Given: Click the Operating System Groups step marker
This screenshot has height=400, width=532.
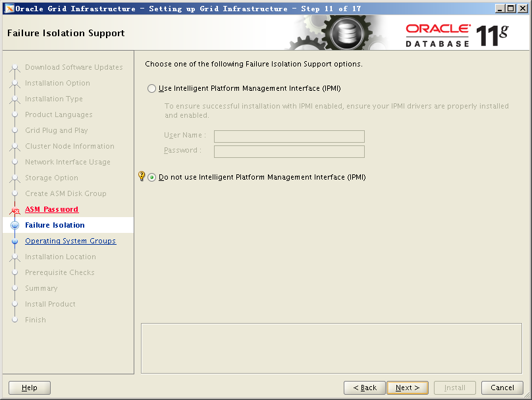Looking at the screenshot, I should (15, 241).
